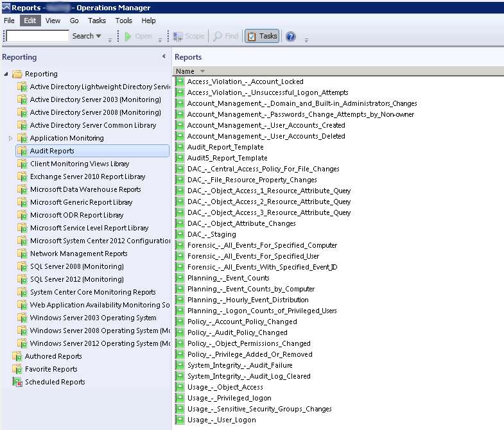The image size is (504, 430).
Task: Select Forensic_-_All_Events_With_Specified_Event_ID report
Action: pyautogui.click(x=263, y=268)
